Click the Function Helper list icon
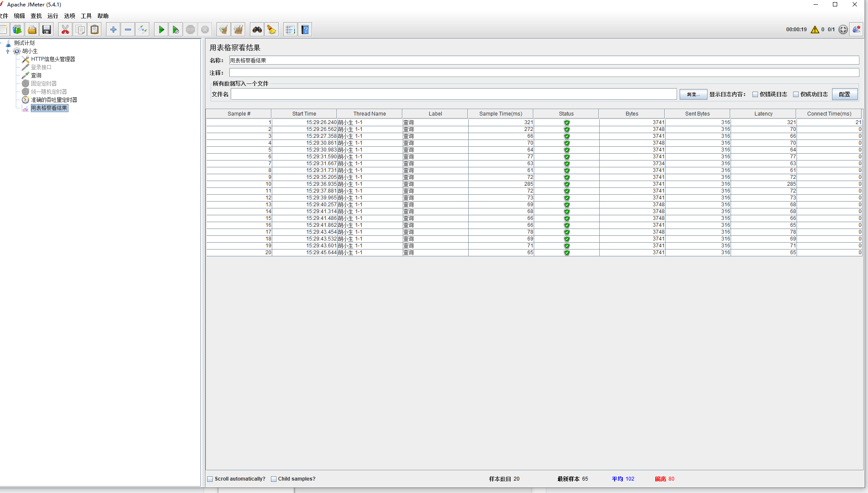 (x=290, y=30)
